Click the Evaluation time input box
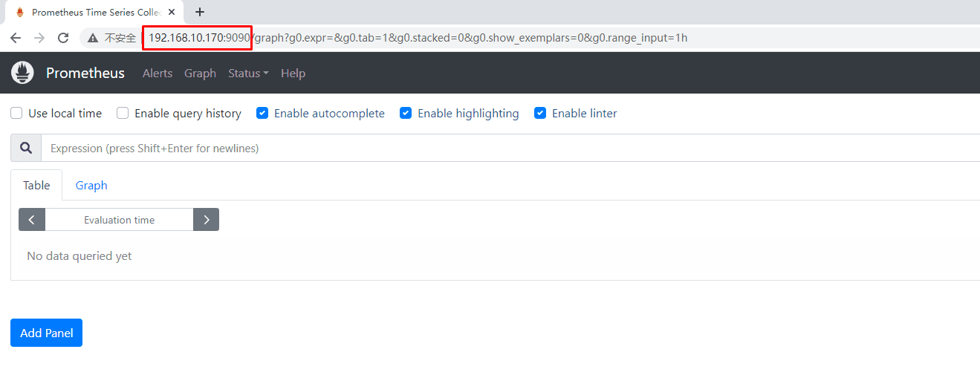Viewport: 980px width, 378px height. pyautogui.click(x=119, y=220)
